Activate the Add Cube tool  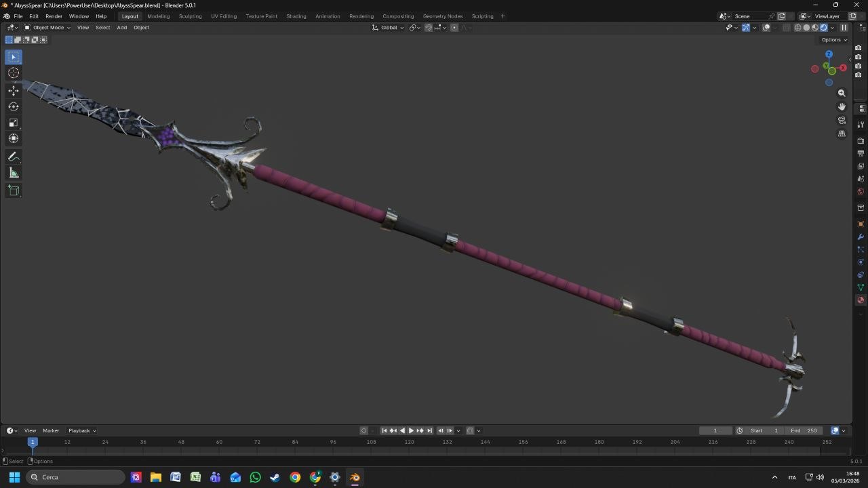click(13, 190)
